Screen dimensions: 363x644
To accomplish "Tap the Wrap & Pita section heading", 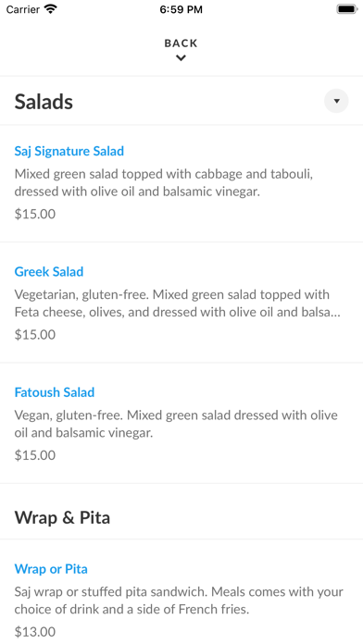I will (x=62, y=517).
